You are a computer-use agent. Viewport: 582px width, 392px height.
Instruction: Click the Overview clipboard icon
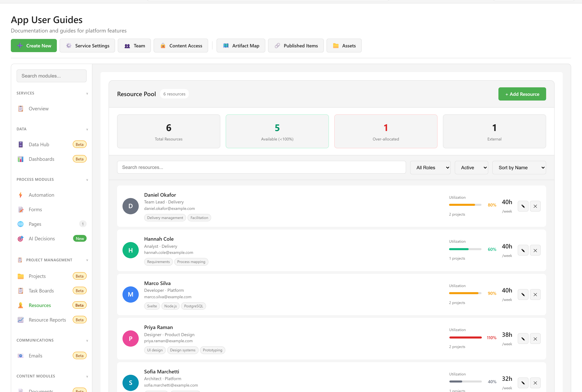[20, 108]
